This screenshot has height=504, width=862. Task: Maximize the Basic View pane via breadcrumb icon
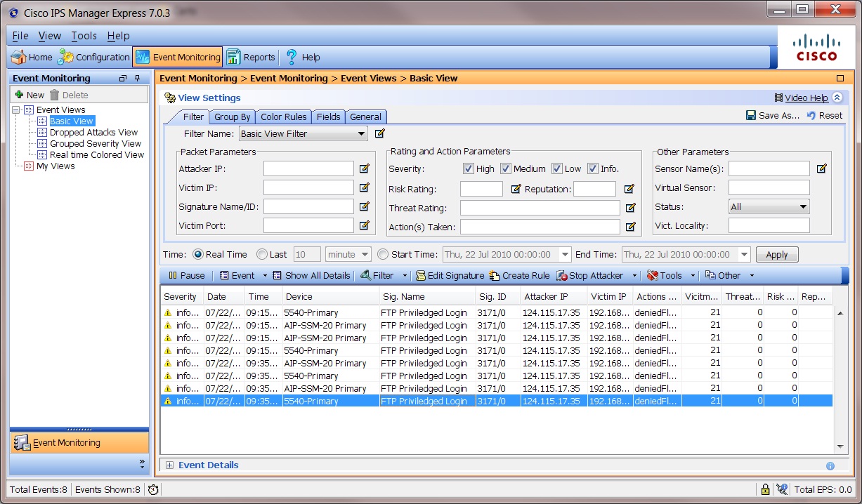coord(840,79)
